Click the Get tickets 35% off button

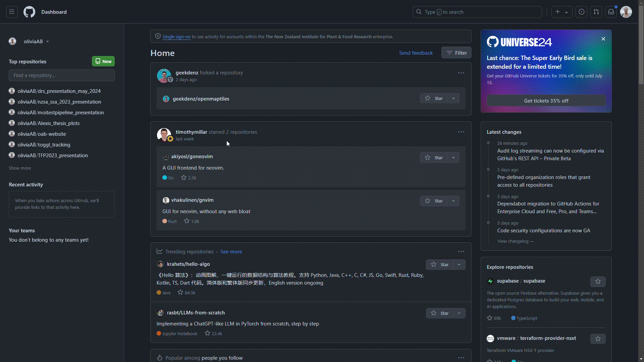point(546,100)
